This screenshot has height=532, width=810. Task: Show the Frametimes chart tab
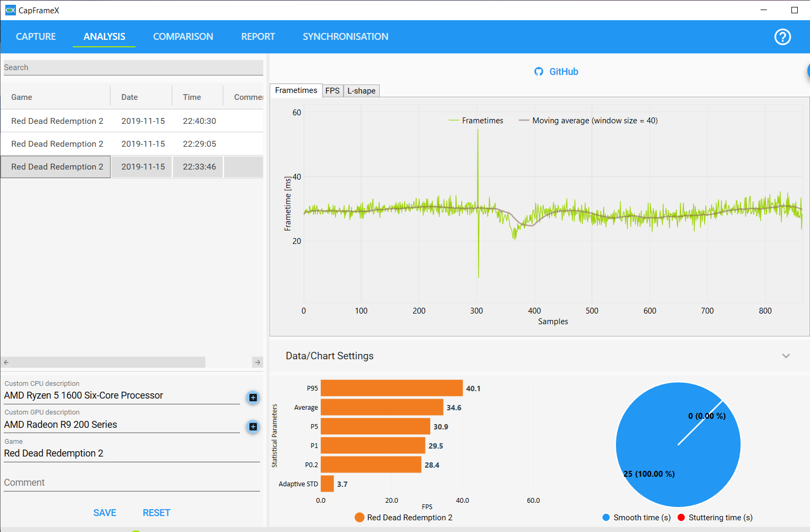tap(296, 90)
